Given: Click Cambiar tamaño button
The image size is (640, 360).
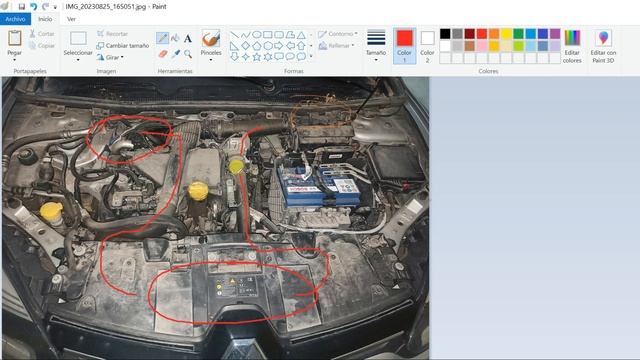Looking at the screenshot, I should click(123, 46).
